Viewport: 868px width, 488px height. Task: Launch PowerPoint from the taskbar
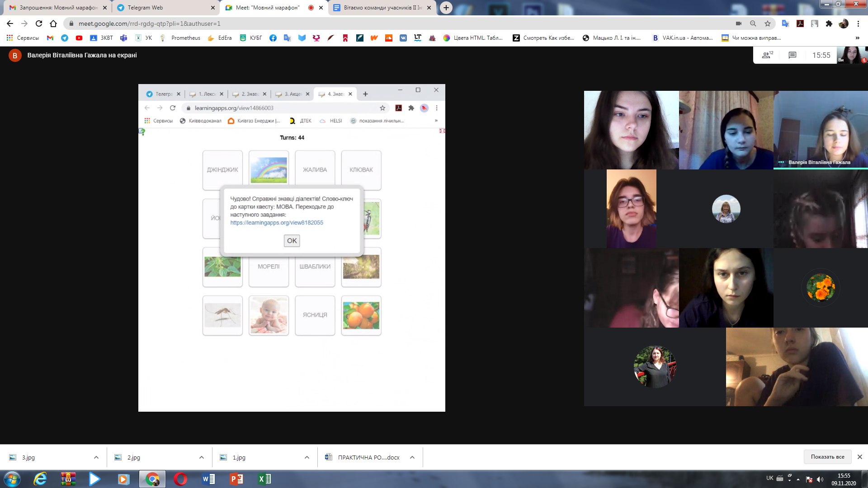tap(236, 479)
